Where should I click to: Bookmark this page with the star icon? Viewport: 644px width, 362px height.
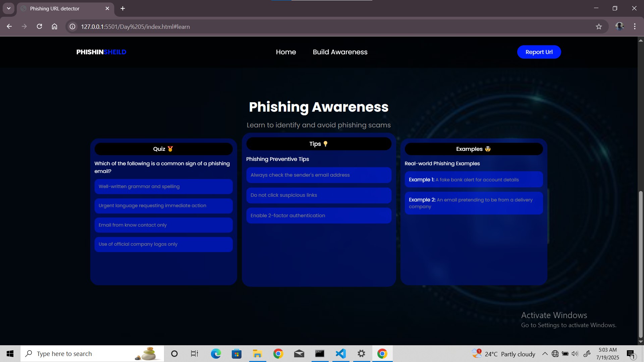pos(599,26)
